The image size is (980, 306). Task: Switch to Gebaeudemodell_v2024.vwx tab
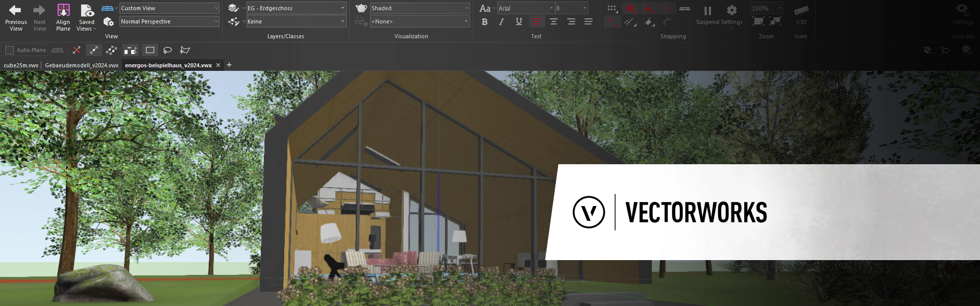pyautogui.click(x=82, y=65)
